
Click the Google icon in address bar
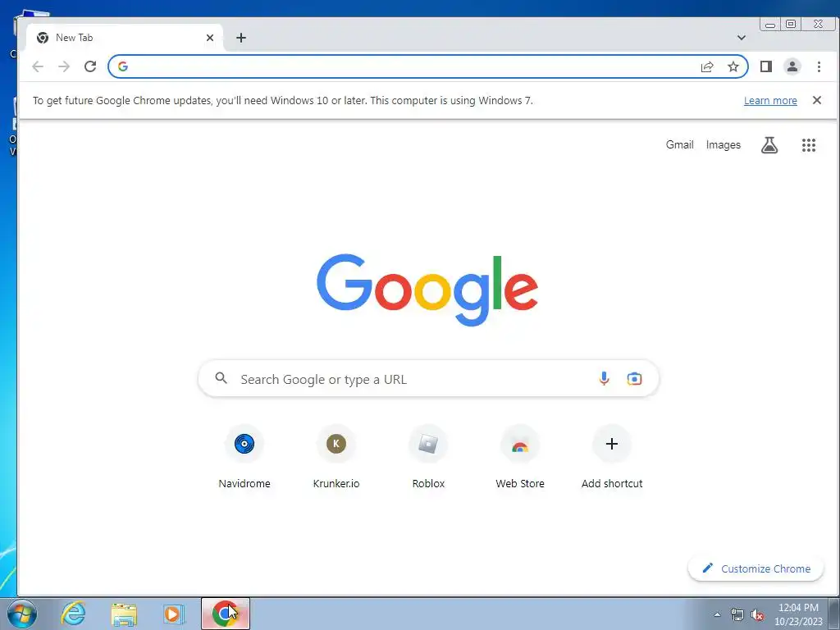click(x=123, y=66)
